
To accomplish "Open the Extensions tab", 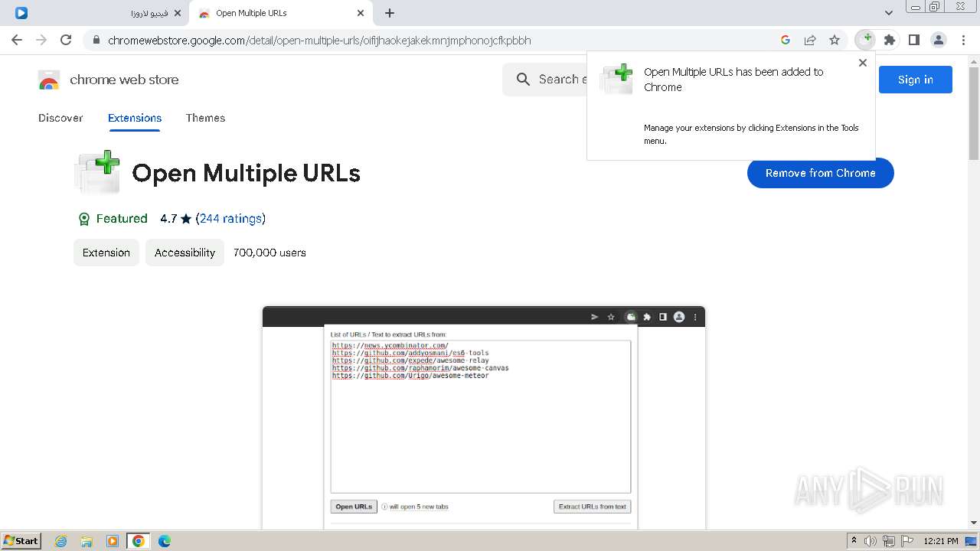I will tap(135, 118).
